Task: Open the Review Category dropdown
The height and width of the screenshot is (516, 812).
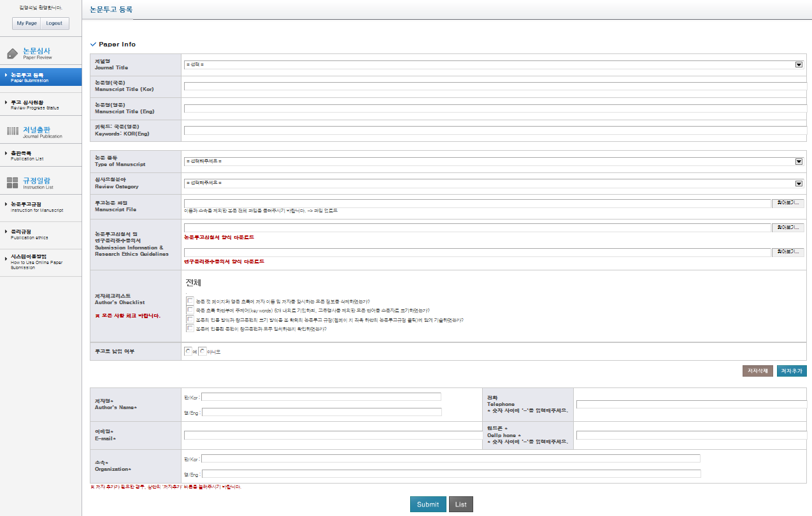Action: click(494, 183)
